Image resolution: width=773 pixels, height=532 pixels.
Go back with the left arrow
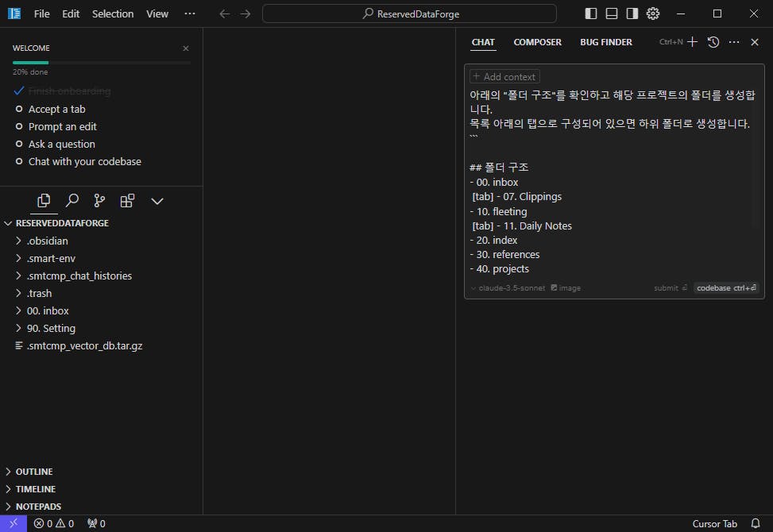click(x=224, y=13)
